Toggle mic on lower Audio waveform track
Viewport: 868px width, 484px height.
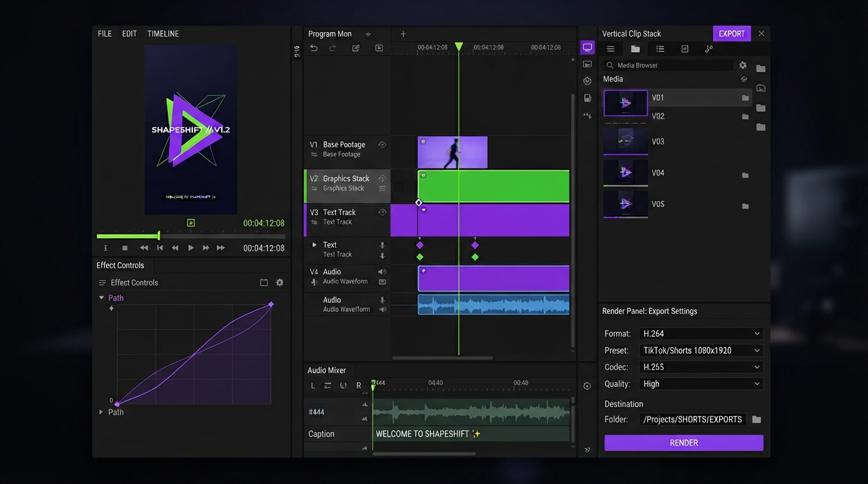pyautogui.click(x=382, y=301)
